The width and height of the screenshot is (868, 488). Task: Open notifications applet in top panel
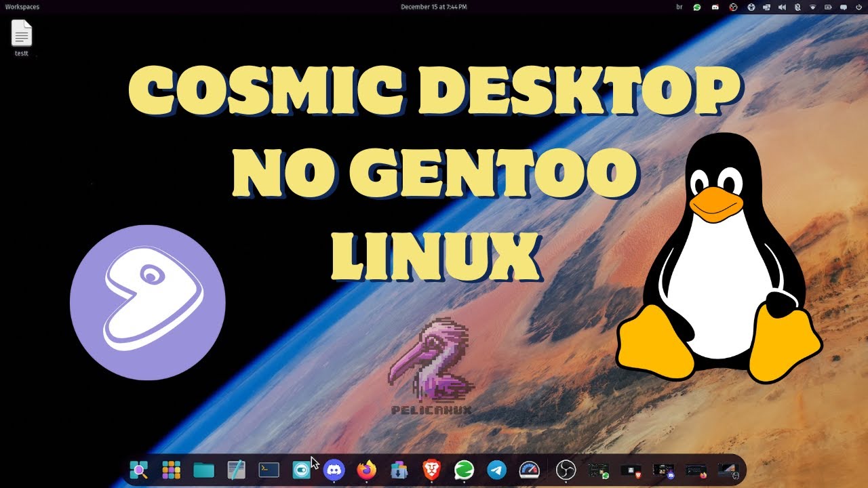tap(844, 7)
